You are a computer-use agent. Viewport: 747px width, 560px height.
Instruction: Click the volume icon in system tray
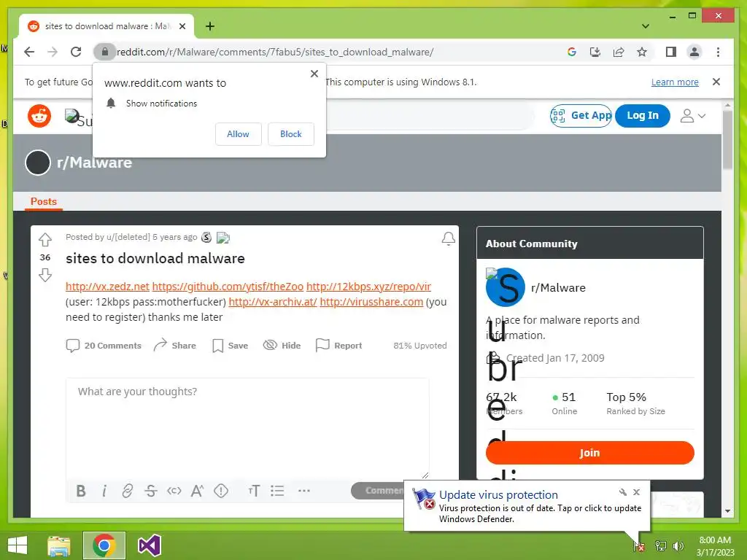(678, 546)
